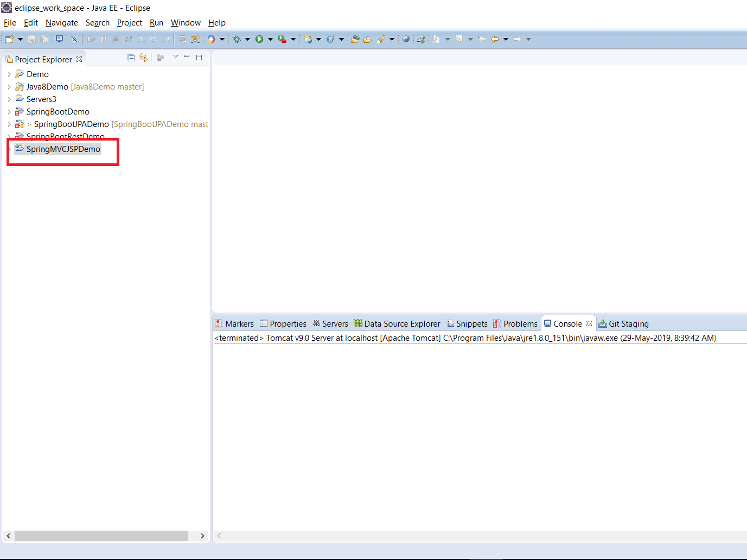Close the Console tab
This screenshot has height=560, width=747.
click(589, 323)
